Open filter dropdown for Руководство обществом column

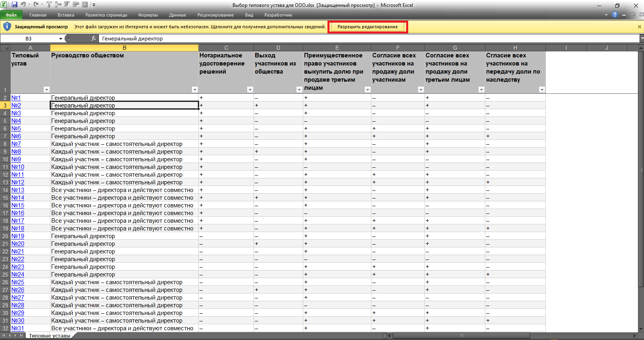195,90
